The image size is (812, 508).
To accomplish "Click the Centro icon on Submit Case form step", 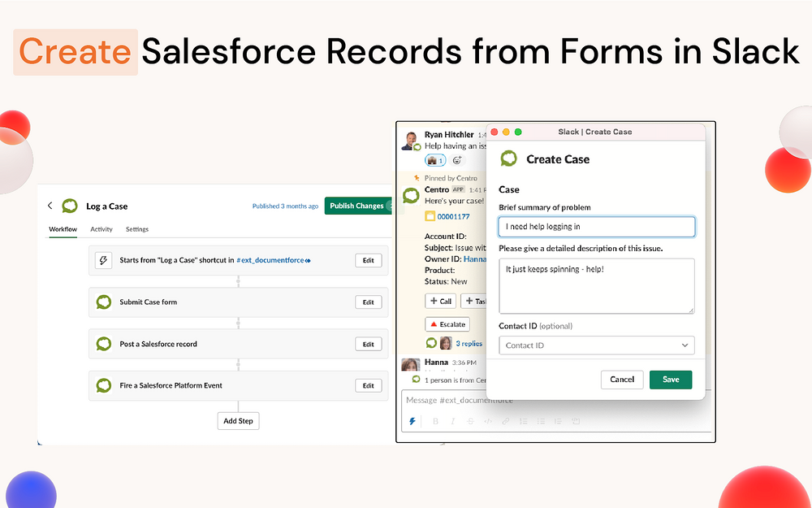I will [104, 302].
